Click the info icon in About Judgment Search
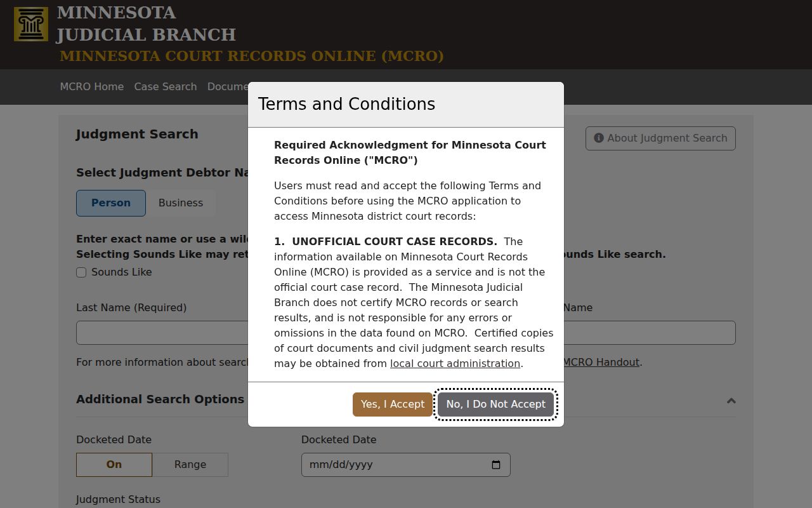Image resolution: width=812 pixels, height=508 pixels. click(x=598, y=138)
